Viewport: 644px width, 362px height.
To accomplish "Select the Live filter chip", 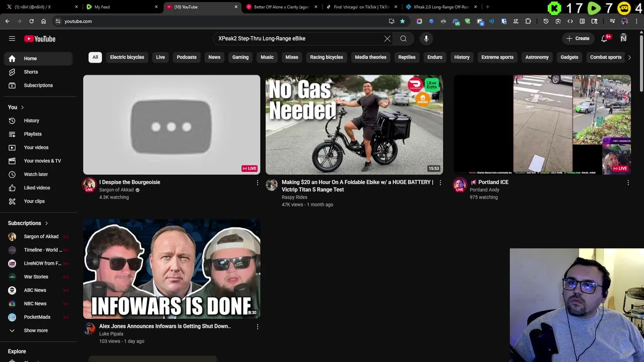I will pos(160,57).
